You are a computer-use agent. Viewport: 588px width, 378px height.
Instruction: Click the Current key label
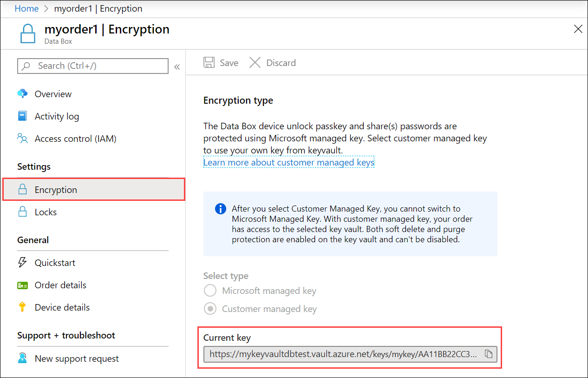pyautogui.click(x=227, y=338)
